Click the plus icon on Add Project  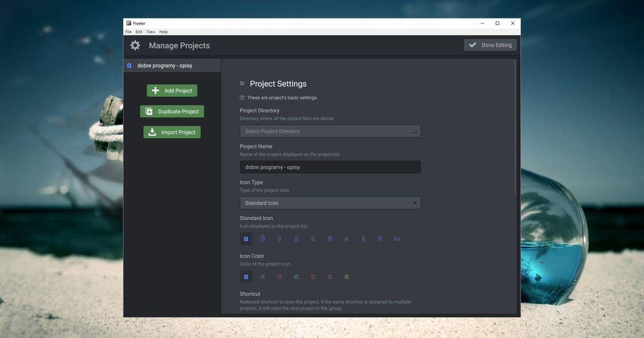(156, 91)
